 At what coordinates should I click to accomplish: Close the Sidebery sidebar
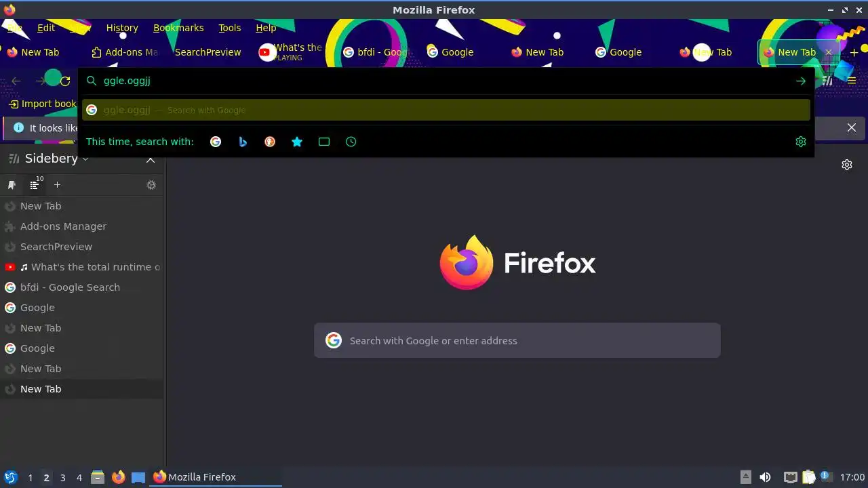point(151,159)
